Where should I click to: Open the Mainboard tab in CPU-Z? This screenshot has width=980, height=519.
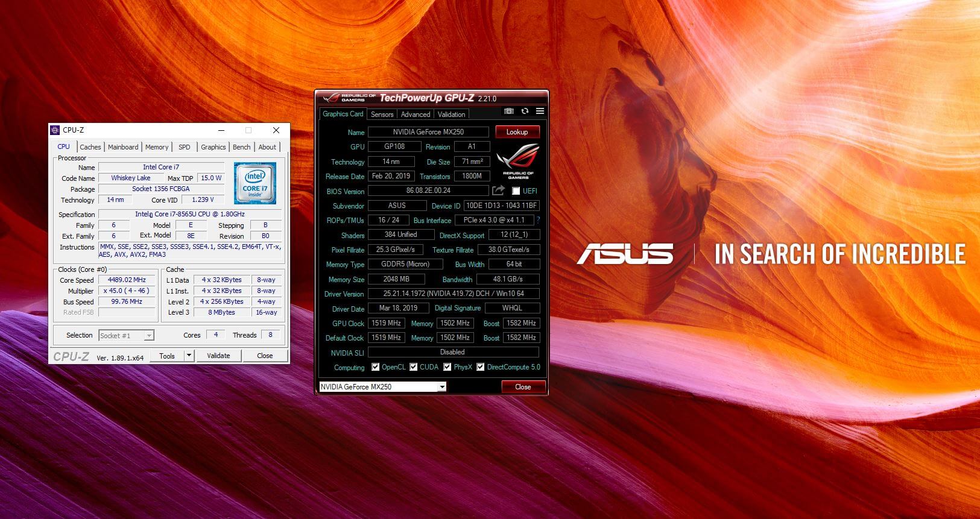(x=123, y=147)
